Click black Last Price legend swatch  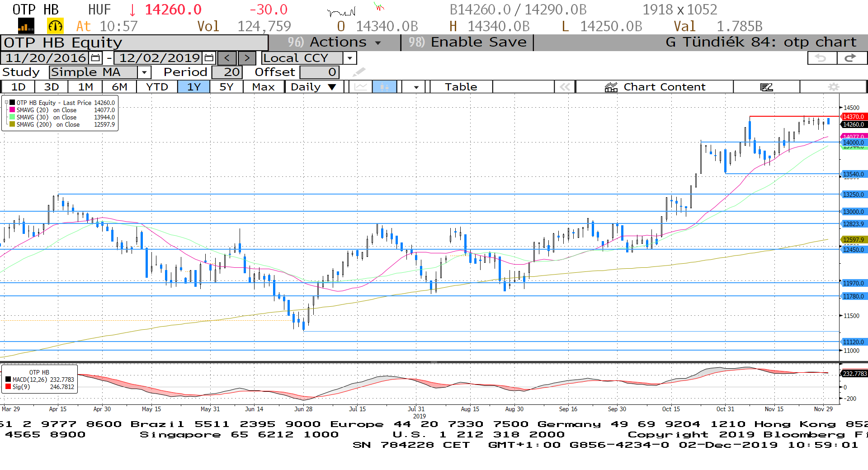12,103
